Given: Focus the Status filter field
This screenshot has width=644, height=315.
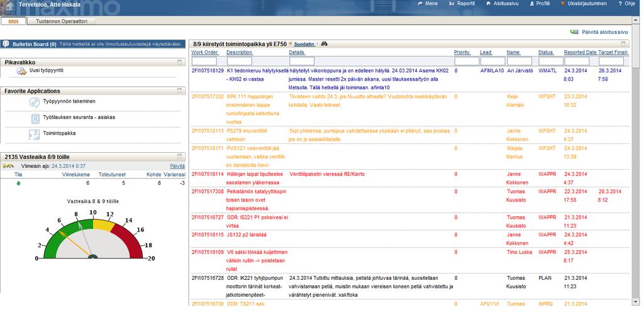Looking at the screenshot, I should point(551,61).
